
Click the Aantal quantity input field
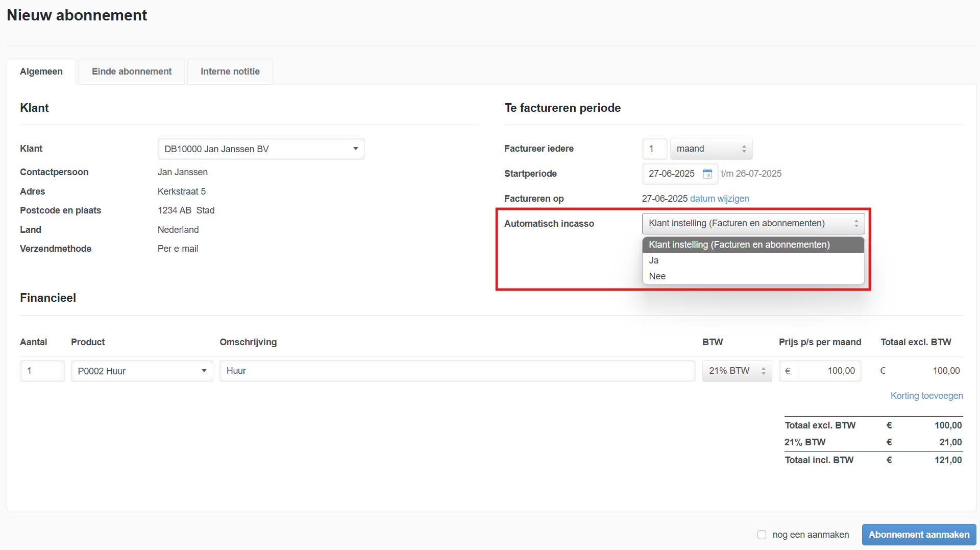pos(42,371)
